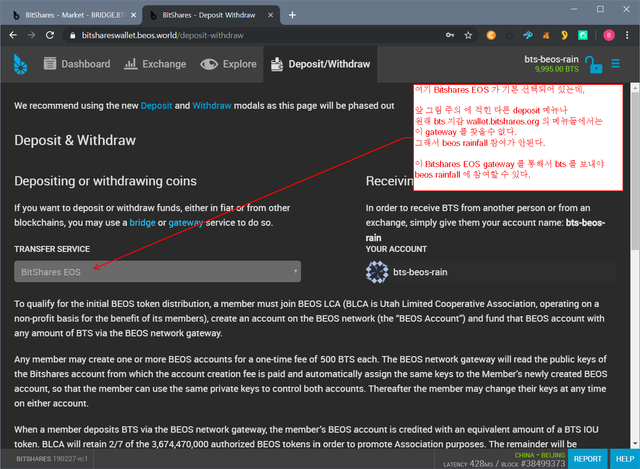Open the Dashboard menu item
This screenshot has height=469, width=640.
pos(77,64)
